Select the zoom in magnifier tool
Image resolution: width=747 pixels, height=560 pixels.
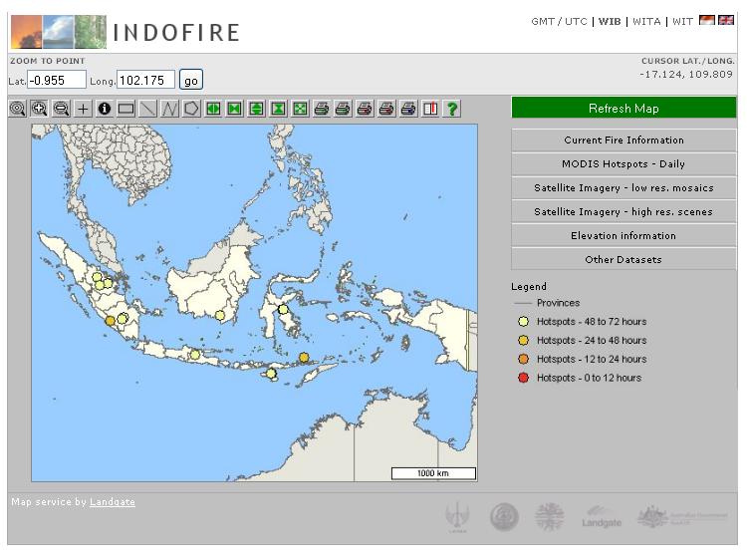(x=40, y=109)
